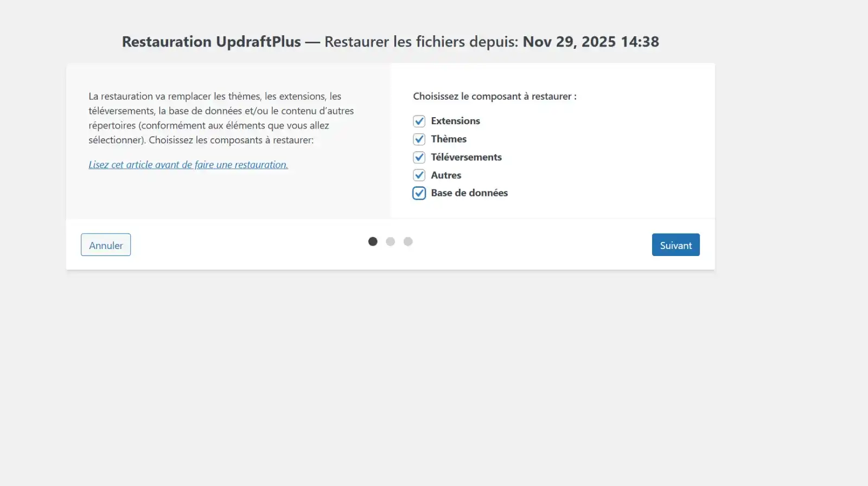The width and height of the screenshot is (868, 486).
Task: Open the 'Lisez cet article' link
Action: [188, 165]
